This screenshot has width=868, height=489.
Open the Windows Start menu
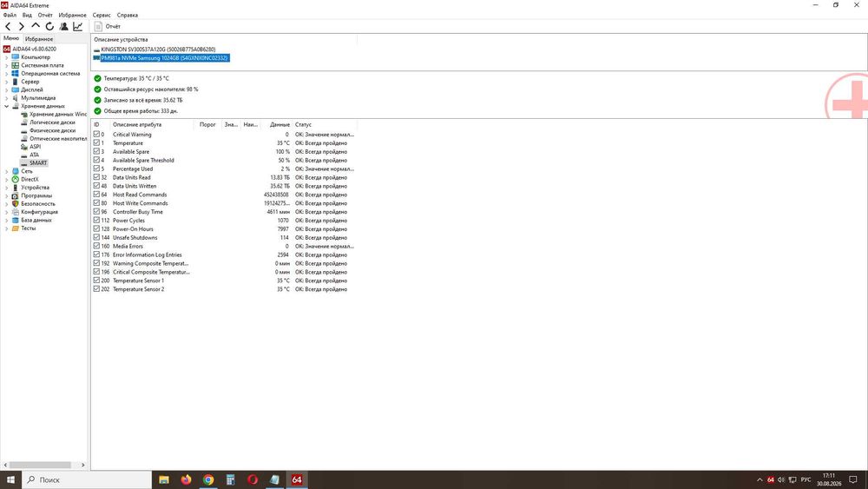pyautogui.click(x=10, y=479)
